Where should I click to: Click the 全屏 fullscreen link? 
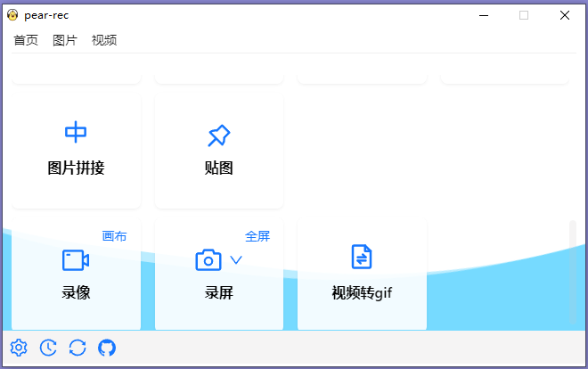[257, 236]
